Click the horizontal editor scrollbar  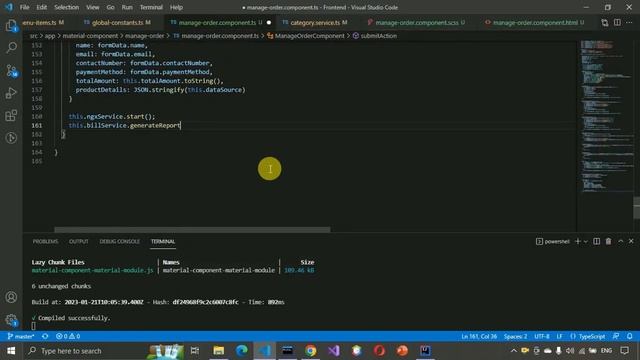click(192, 229)
